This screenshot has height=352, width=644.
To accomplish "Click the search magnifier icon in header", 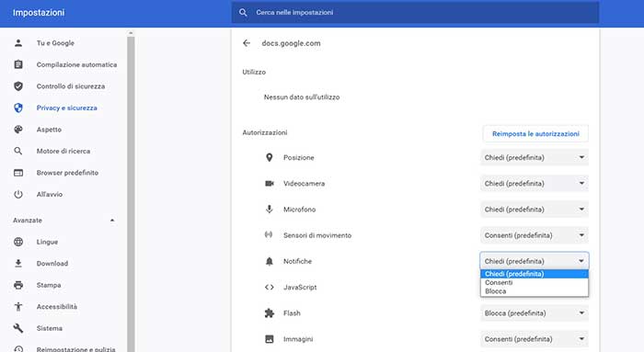I will tap(243, 13).
